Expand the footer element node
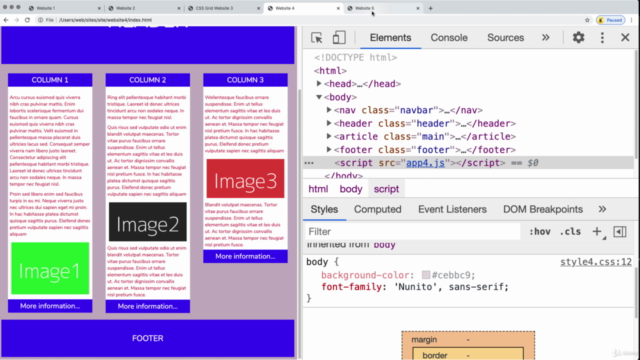The image size is (640, 360). (x=329, y=150)
